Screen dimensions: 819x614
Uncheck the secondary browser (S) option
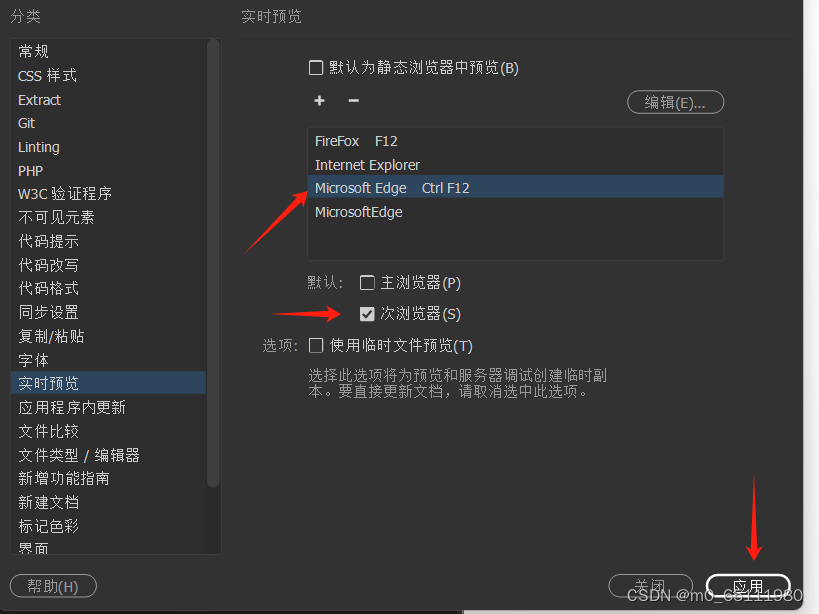point(367,314)
